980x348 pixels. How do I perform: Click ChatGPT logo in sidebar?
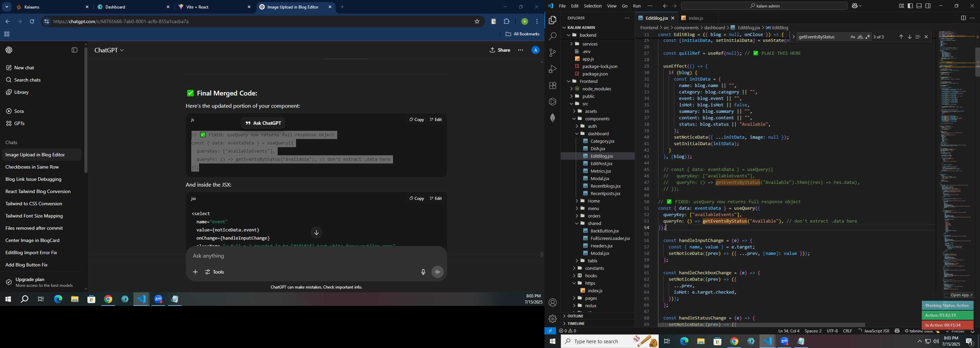9,50
